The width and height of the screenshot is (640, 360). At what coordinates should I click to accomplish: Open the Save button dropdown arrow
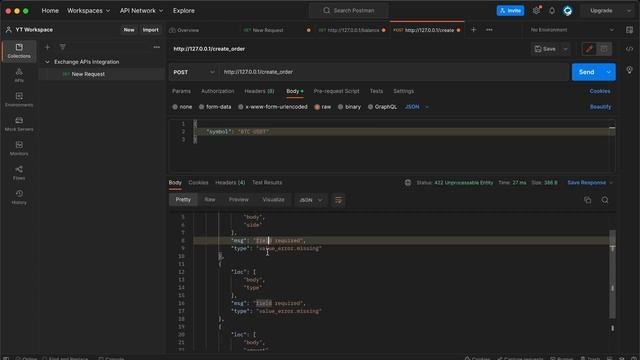565,49
